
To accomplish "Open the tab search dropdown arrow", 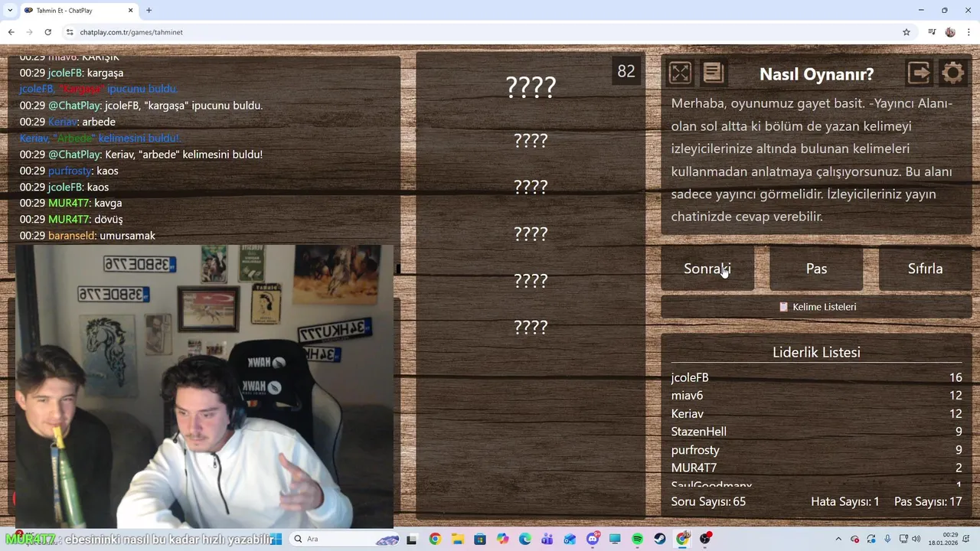I will tap(9, 11).
